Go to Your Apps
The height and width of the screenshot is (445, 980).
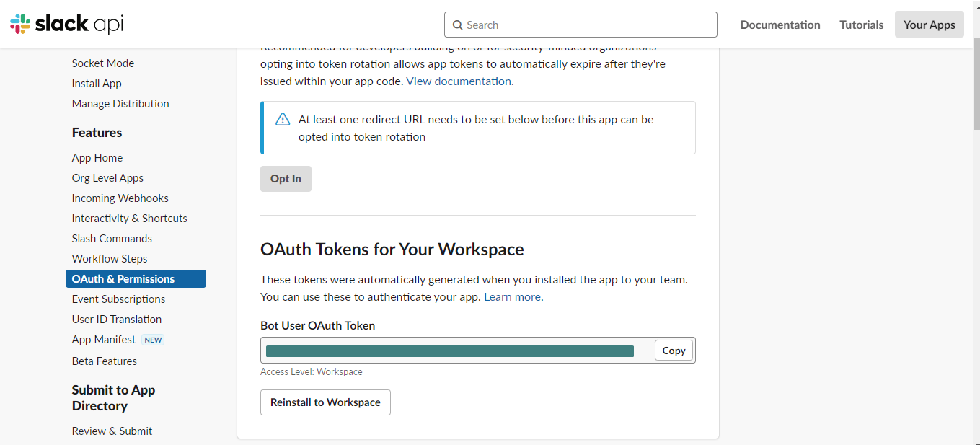click(929, 25)
